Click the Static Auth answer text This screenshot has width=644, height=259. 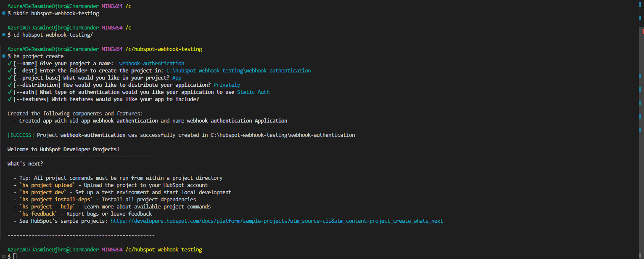253,92
